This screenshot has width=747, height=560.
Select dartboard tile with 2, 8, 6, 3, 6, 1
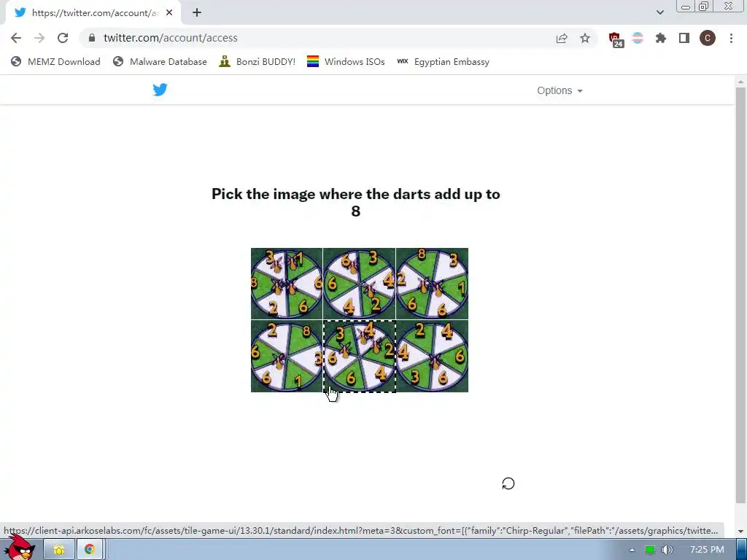point(287,356)
